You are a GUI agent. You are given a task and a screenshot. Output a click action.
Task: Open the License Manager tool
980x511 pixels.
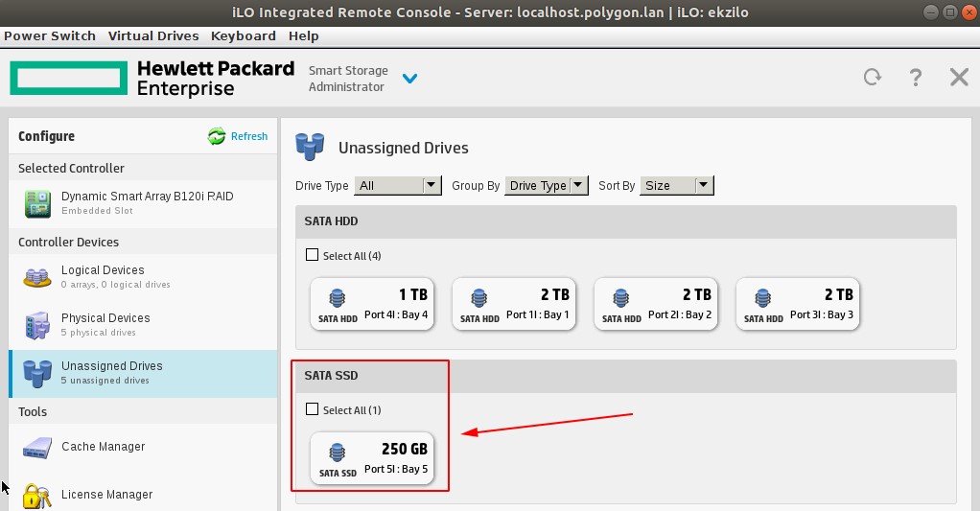click(106, 495)
